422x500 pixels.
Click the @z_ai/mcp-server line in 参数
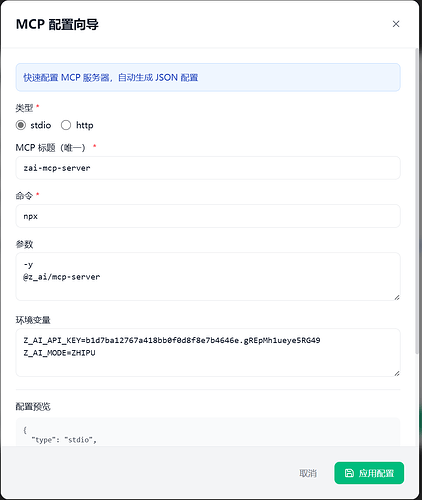coord(62,277)
